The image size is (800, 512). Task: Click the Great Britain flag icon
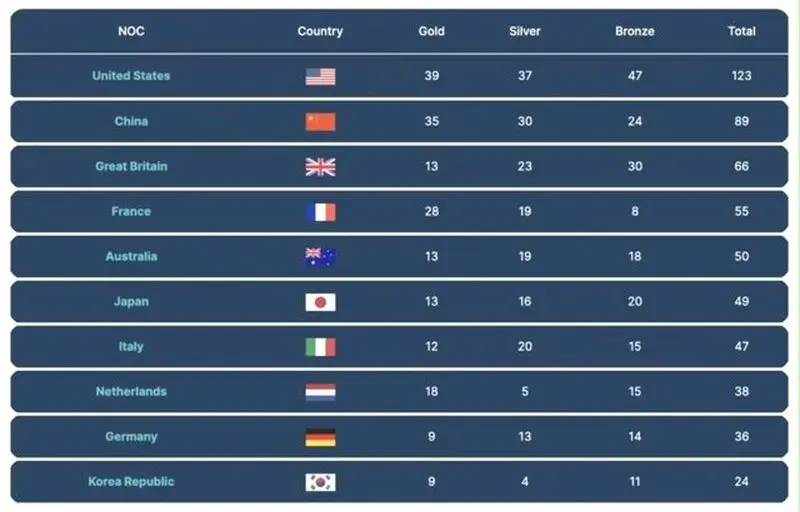(320, 167)
